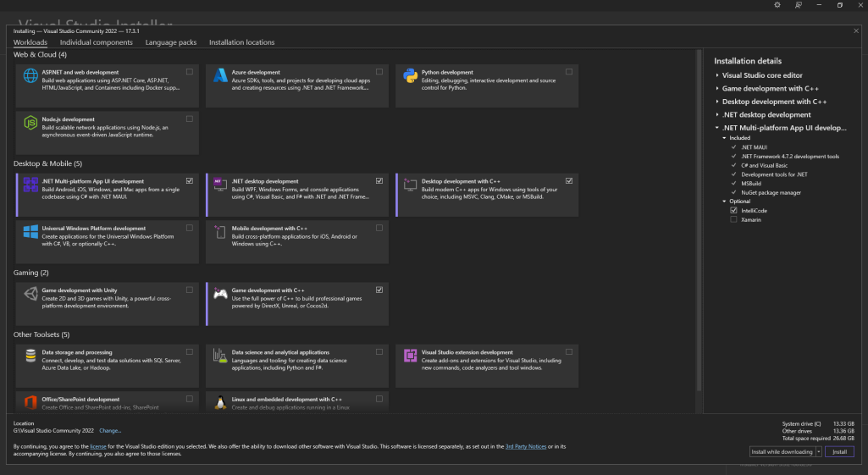The width and height of the screenshot is (868, 475).
Task: Collapse the Optional components list
Action: click(724, 201)
